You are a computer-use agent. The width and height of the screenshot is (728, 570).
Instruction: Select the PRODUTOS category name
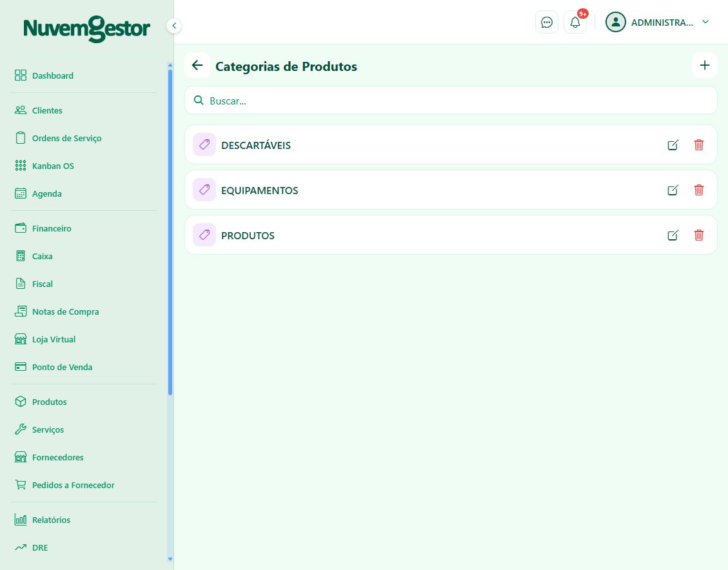tap(248, 235)
